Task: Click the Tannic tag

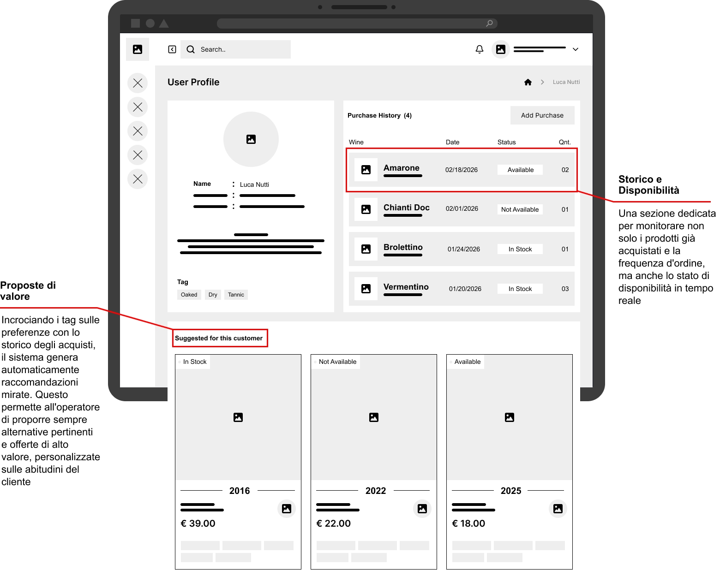Action: point(236,295)
